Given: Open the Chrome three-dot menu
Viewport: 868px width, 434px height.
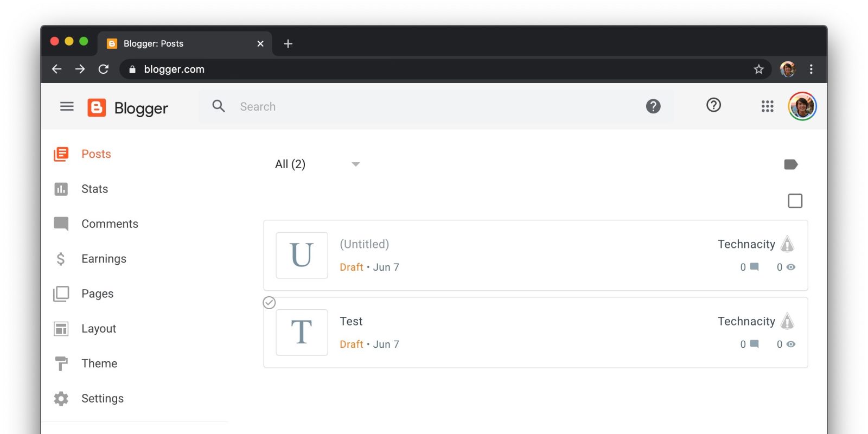Looking at the screenshot, I should click(x=811, y=69).
